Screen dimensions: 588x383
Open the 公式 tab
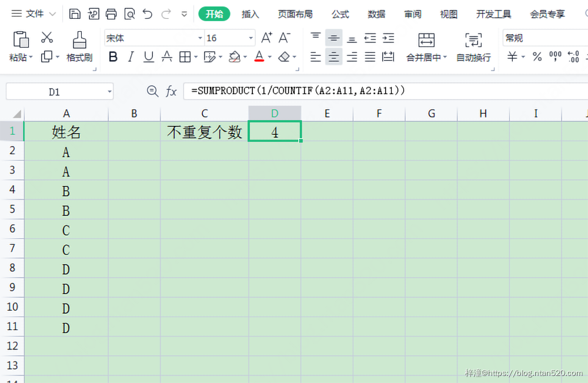pos(340,14)
